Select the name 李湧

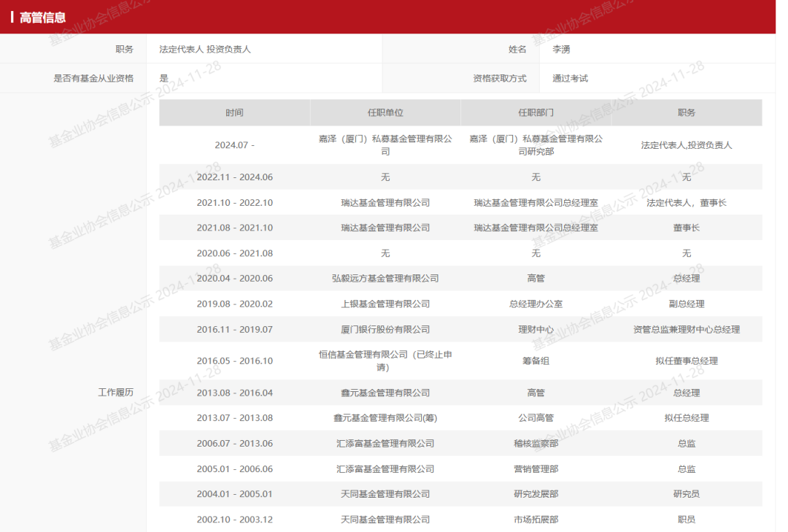click(x=560, y=49)
